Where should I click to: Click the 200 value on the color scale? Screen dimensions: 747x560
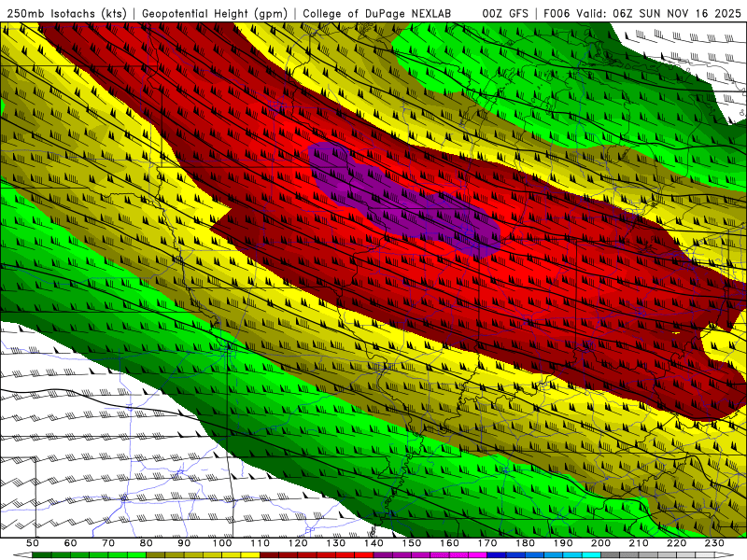click(x=600, y=543)
